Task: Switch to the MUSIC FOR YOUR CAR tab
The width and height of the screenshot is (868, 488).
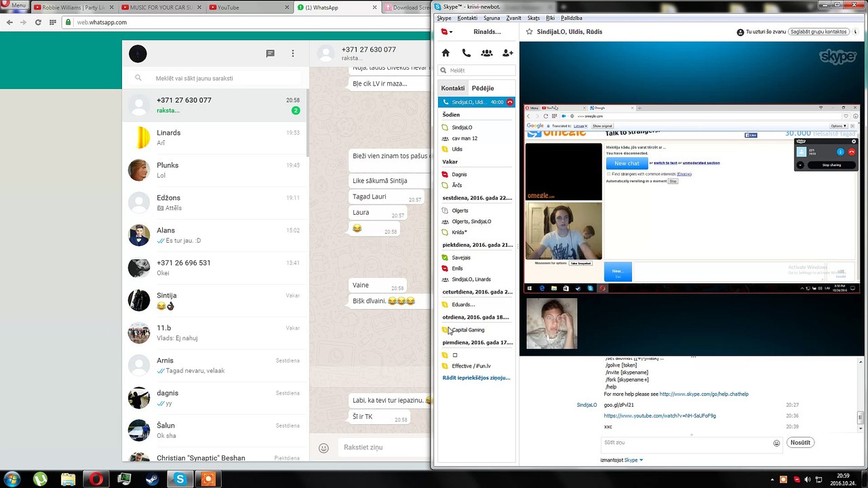Action: tap(160, 7)
